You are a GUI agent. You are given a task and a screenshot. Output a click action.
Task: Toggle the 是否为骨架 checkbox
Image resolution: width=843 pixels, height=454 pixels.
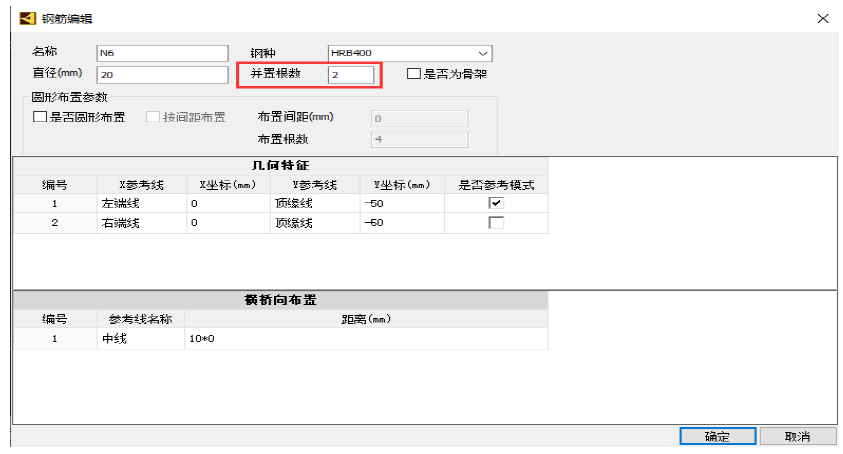coord(413,74)
